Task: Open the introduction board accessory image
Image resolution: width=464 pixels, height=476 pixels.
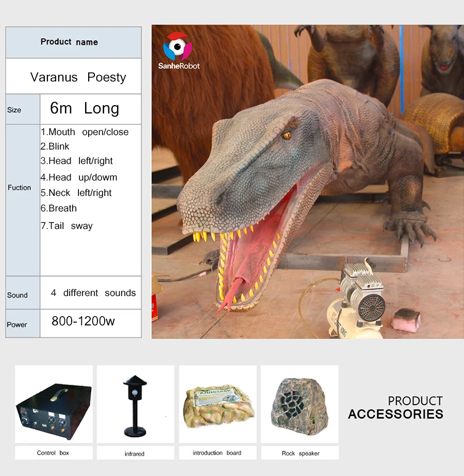Action: (x=217, y=404)
